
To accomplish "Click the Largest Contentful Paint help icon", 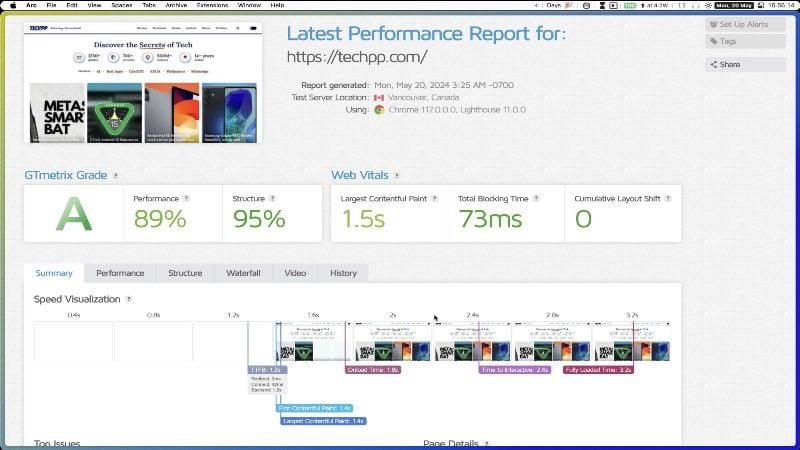I will [435, 198].
